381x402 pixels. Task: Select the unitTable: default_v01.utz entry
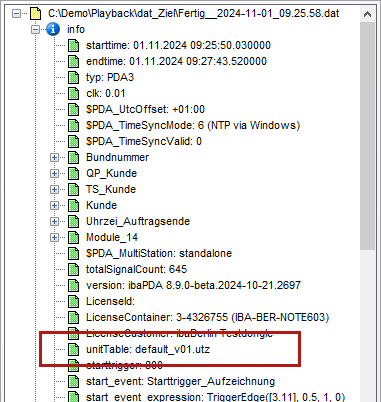pos(148,349)
